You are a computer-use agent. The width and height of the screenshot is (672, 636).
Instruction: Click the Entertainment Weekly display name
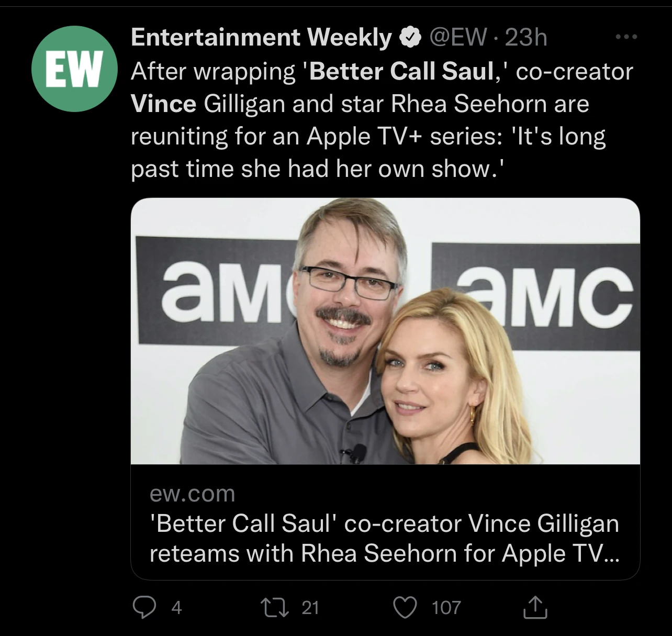(x=261, y=37)
